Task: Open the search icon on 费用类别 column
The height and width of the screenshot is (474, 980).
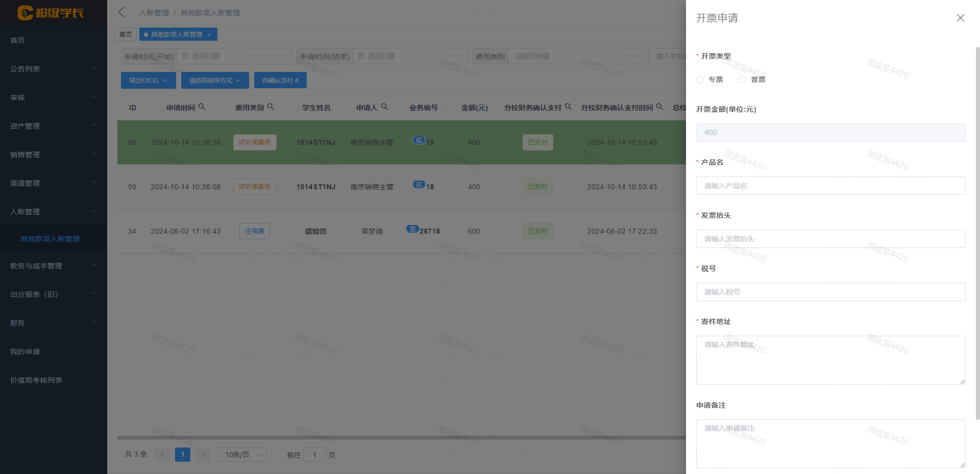Action: click(x=272, y=107)
